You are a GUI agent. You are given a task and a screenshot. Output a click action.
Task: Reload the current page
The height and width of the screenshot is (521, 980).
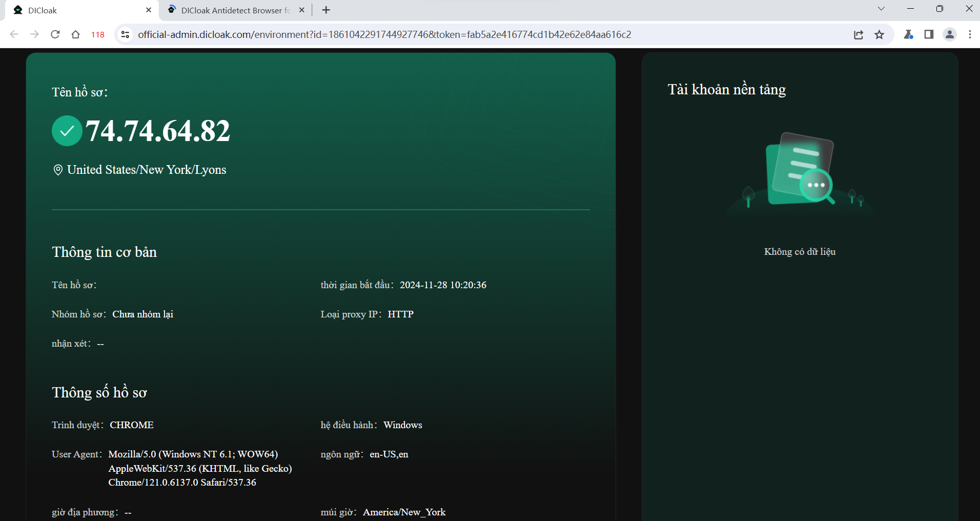(55, 34)
